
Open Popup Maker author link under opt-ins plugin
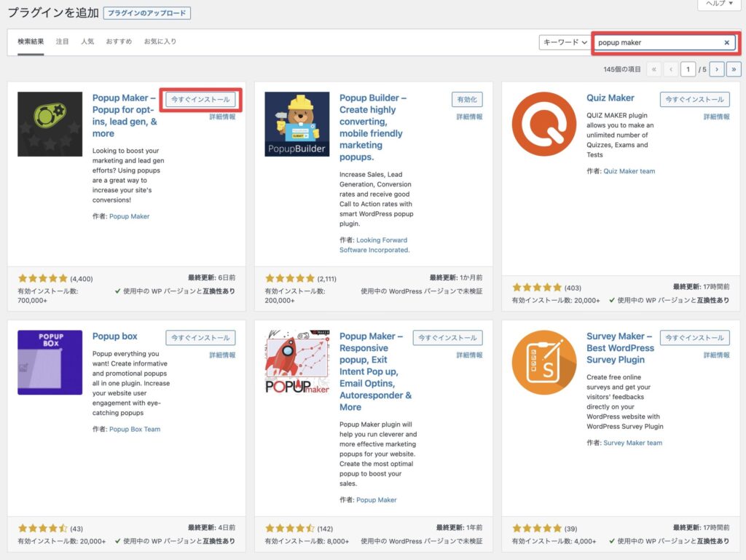pyautogui.click(x=130, y=216)
